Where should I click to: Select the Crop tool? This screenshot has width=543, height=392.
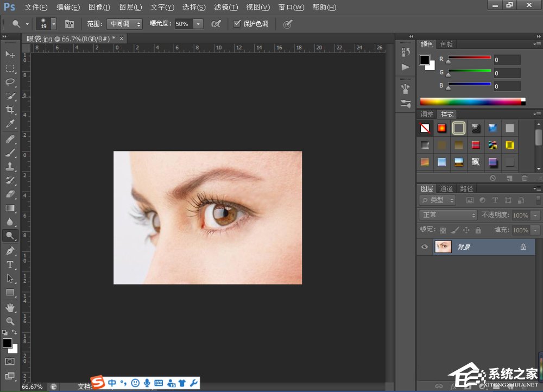(10, 110)
